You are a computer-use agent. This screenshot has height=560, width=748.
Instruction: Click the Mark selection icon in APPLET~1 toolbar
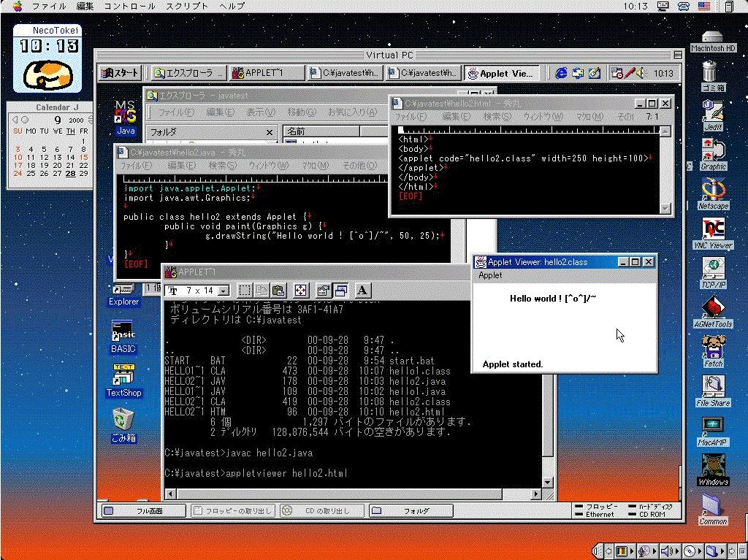(245, 290)
